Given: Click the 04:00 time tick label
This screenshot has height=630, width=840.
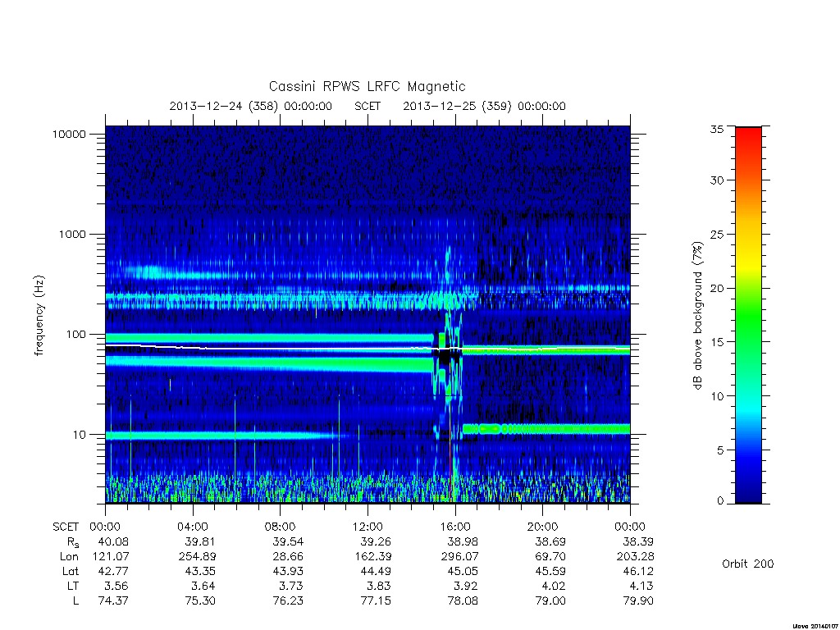Looking at the screenshot, I should pyautogui.click(x=193, y=527).
